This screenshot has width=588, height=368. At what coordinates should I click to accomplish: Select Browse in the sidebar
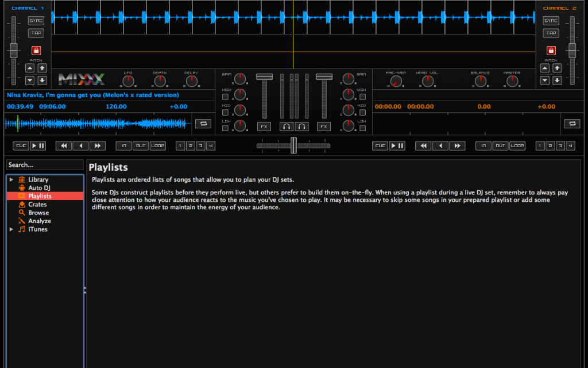(38, 213)
